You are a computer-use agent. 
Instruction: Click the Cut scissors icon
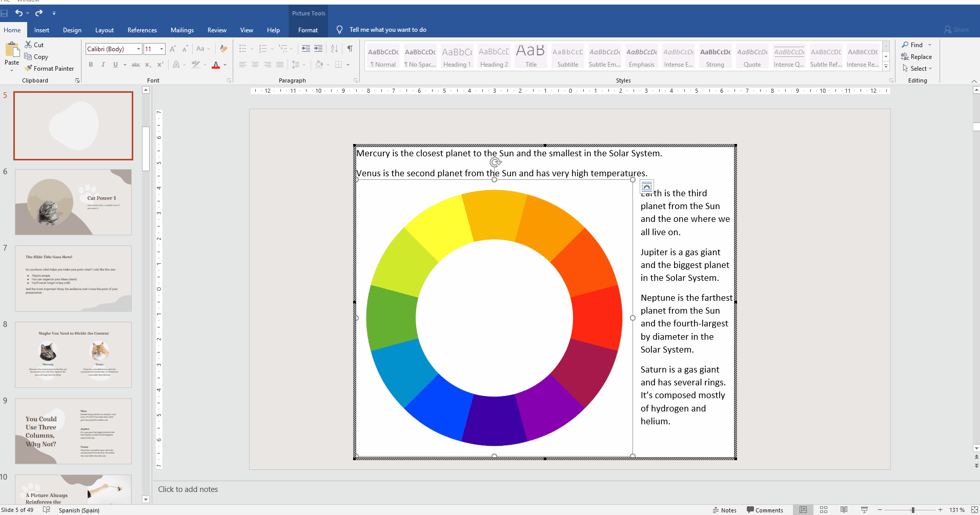(x=29, y=45)
